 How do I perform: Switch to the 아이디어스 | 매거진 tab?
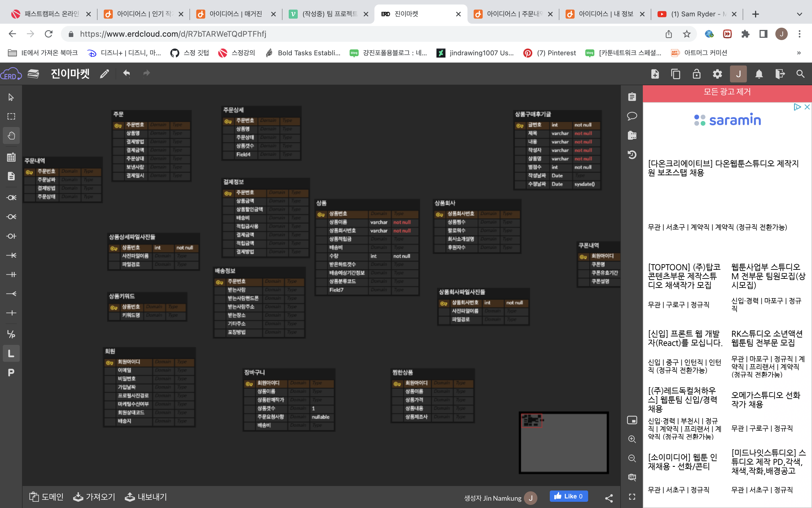coord(236,14)
